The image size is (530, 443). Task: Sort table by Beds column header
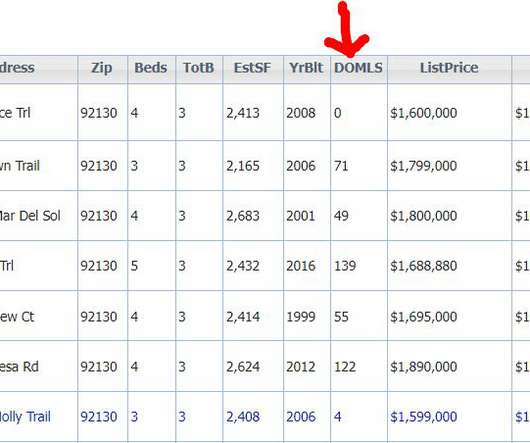[151, 68]
